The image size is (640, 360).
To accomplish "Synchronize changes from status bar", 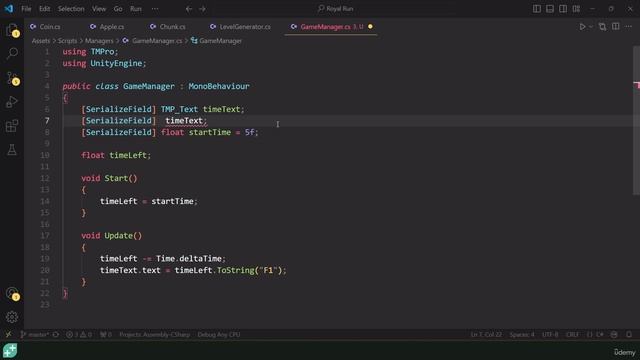I will pyautogui.click(x=56, y=334).
